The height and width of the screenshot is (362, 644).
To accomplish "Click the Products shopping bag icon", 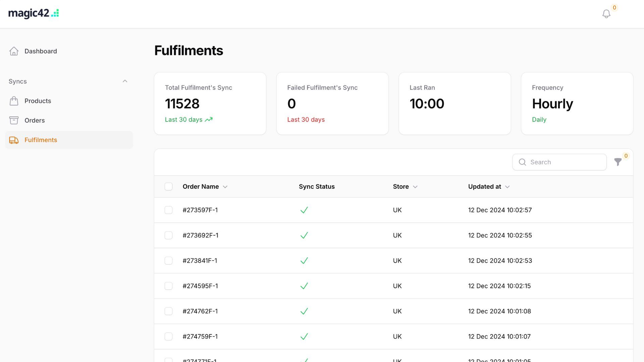I will click(x=14, y=101).
